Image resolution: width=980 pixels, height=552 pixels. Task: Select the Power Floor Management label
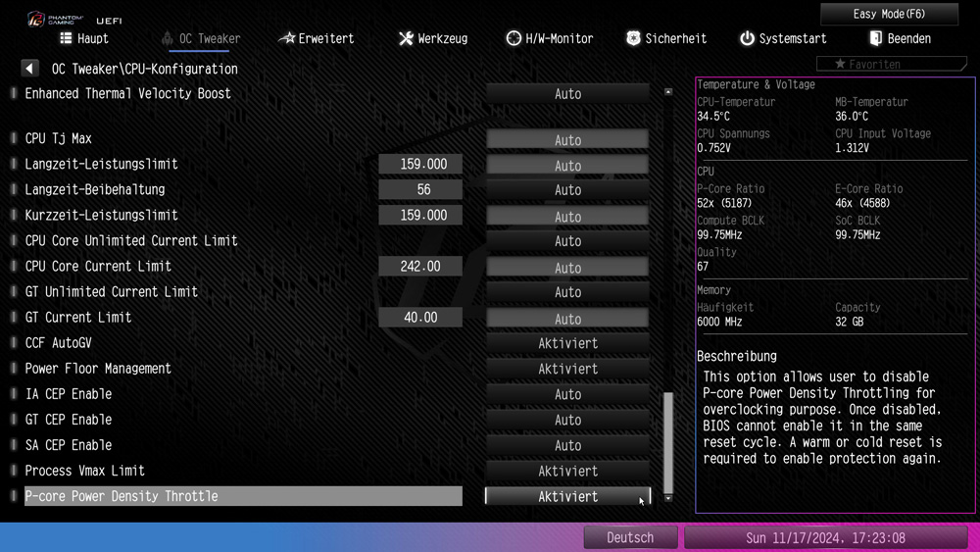coord(98,369)
